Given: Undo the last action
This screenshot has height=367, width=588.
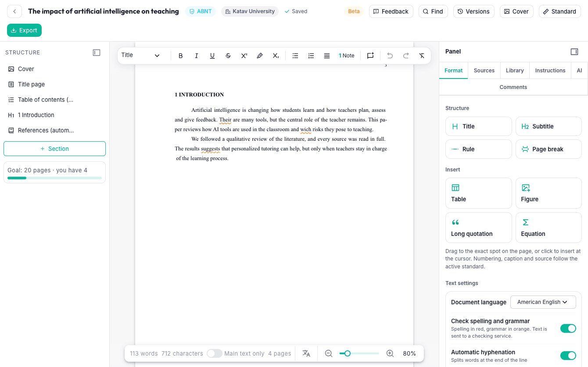Looking at the screenshot, I should (390, 56).
